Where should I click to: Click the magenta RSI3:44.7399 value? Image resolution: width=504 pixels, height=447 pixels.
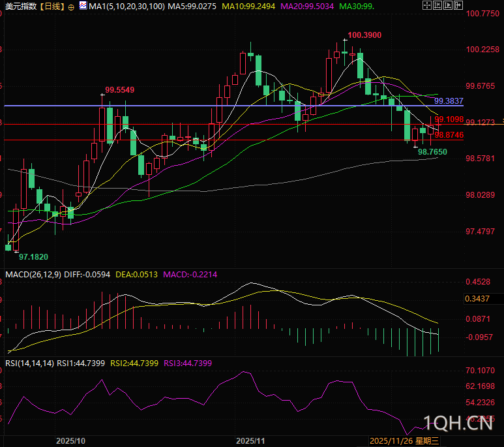pyautogui.click(x=188, y=363)
